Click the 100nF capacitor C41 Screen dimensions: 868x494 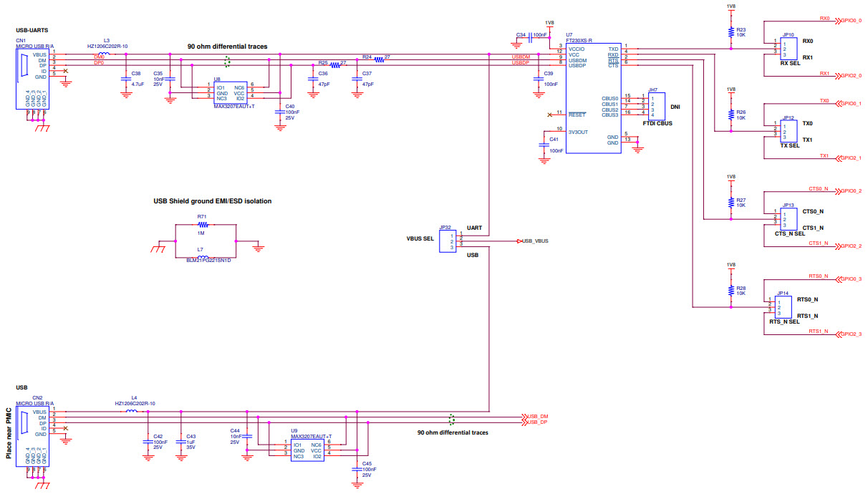pos(544,143)
